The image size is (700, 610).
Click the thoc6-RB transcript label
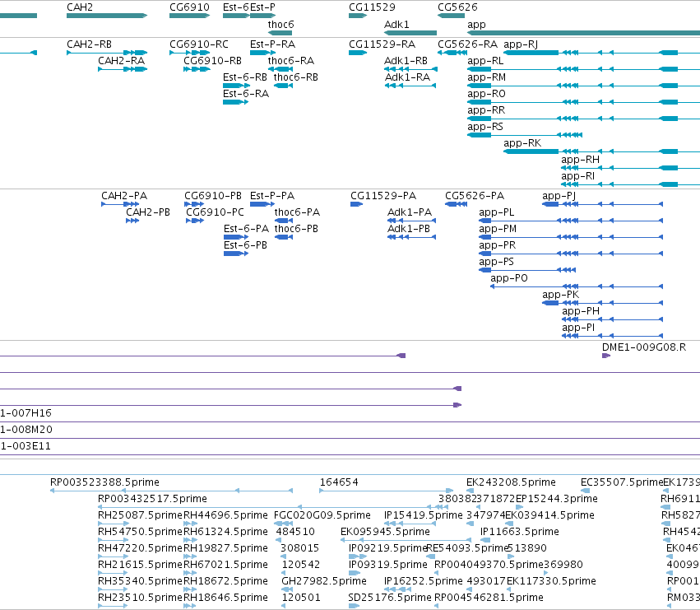[295, 77]
